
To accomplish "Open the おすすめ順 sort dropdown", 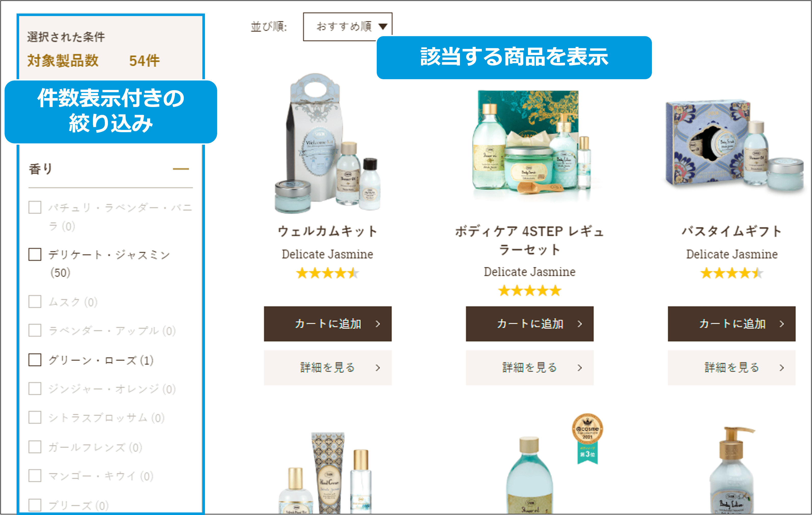I will (347, 27).
